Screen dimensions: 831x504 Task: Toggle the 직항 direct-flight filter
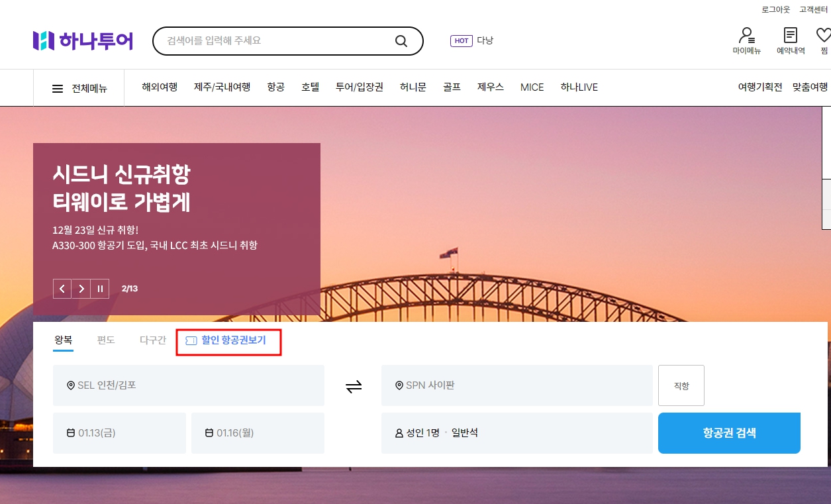681,385
